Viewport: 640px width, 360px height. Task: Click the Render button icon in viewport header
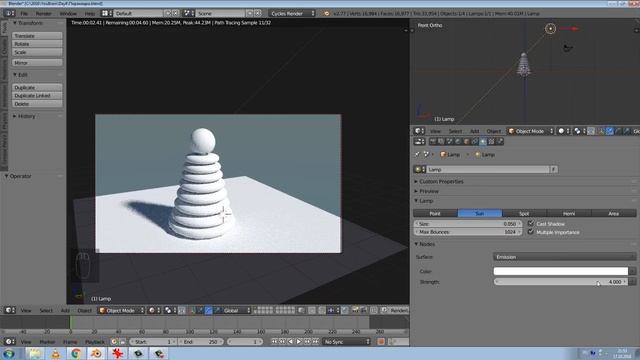(x=384, y=310)
